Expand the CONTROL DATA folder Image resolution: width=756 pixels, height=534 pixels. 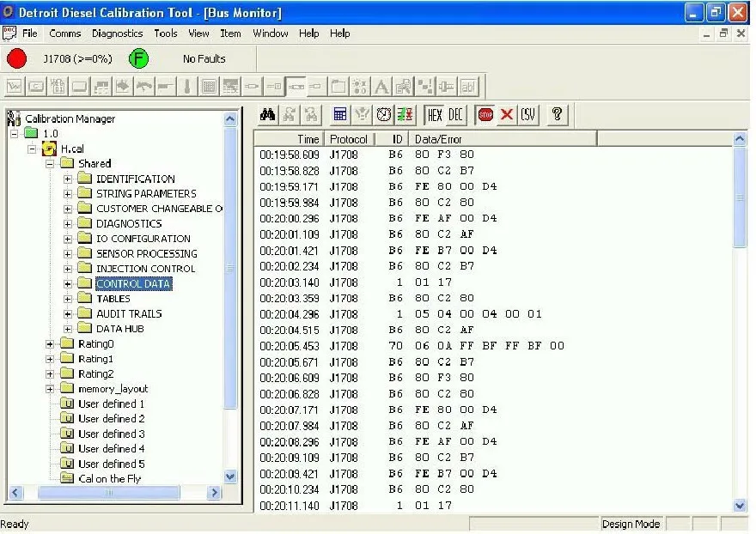point(68,284)
